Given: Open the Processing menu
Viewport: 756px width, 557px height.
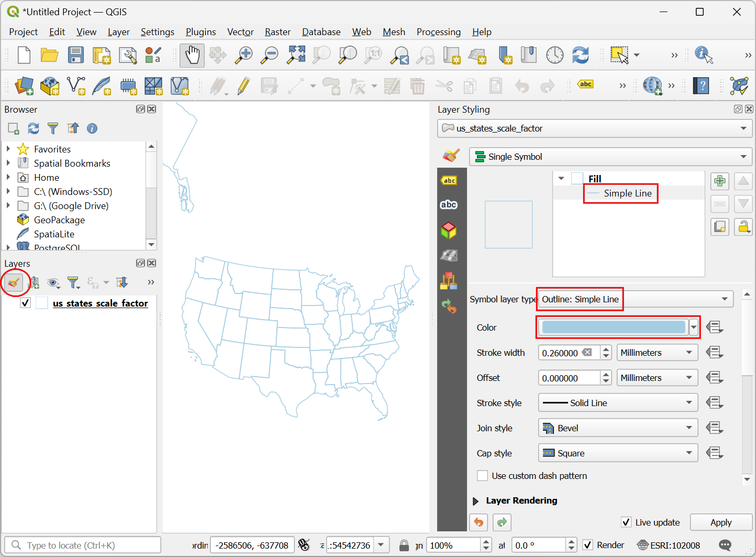Looking at the screenshot, I should (438, 32).
